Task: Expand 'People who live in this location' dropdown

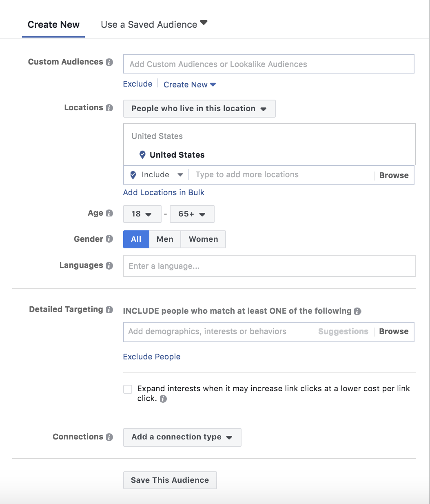Action: coord(199,109)
